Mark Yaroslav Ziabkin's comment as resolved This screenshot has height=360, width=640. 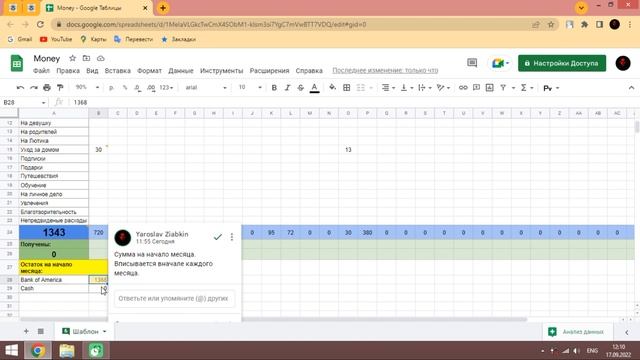point(218,237)
